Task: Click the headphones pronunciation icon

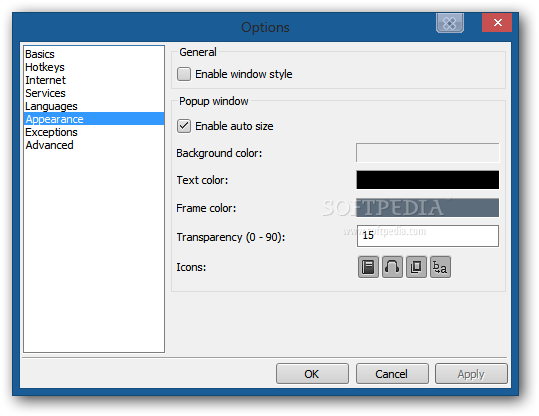Action: (392, 267)
